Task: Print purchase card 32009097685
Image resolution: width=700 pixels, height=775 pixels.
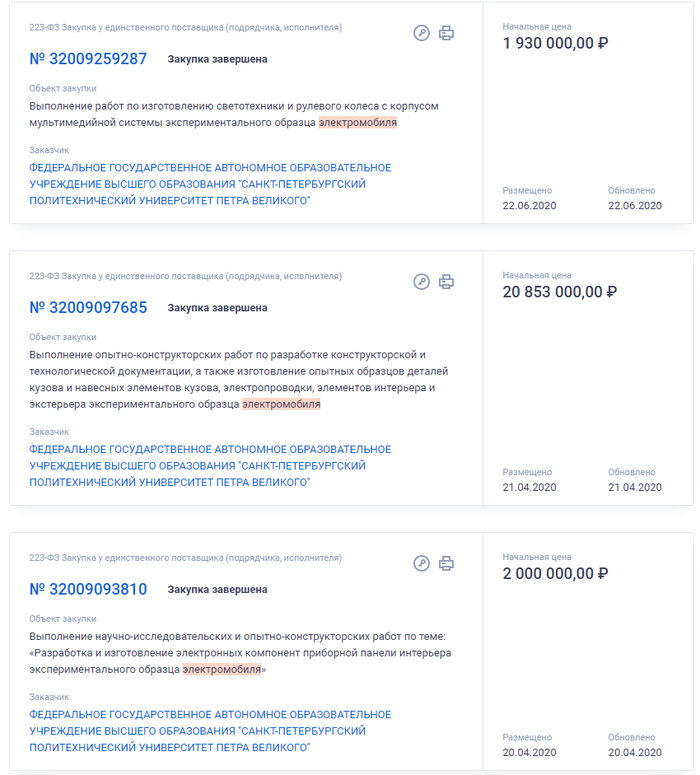Action: point(446,282)
